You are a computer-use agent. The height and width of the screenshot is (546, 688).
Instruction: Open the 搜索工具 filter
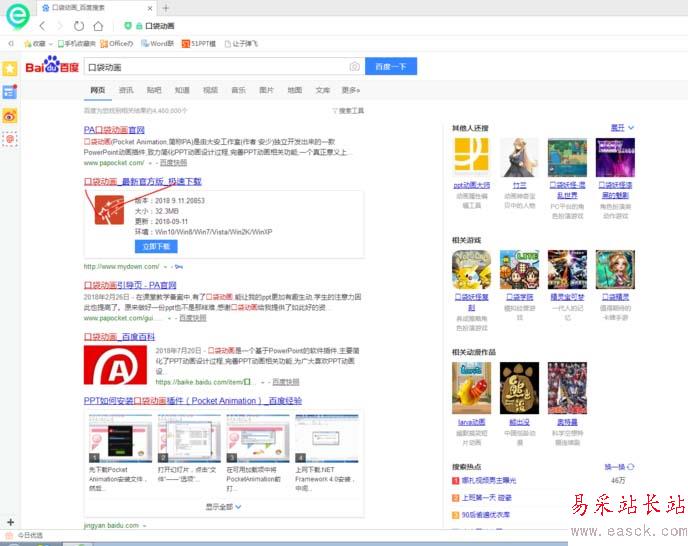348,111
